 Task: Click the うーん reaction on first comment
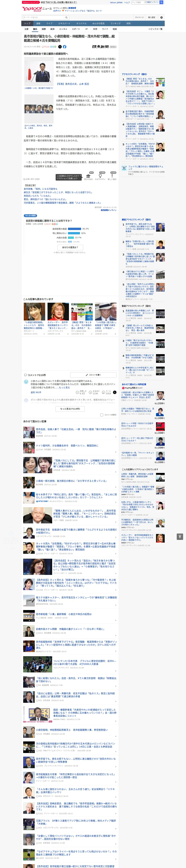pyautogui.click(x=106, y=392)
